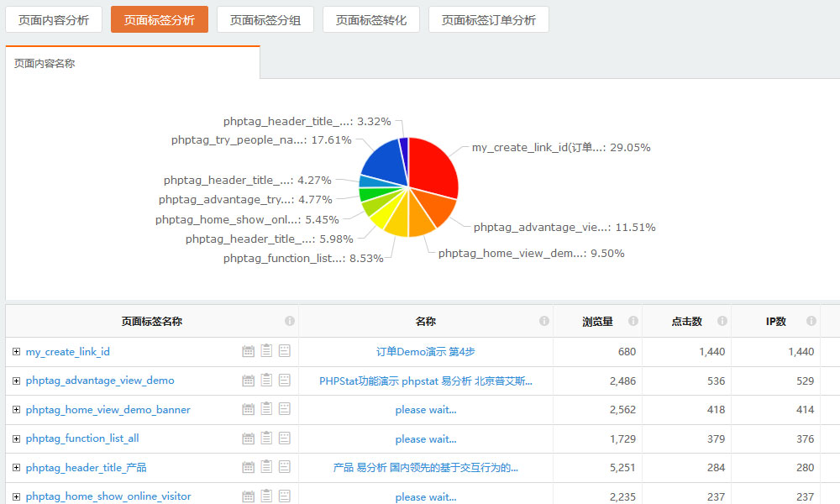Image resolution: width=840 pixels, height=504 pixels.
Task: Sort by the IP数 column header
Action: pos(775,322)
